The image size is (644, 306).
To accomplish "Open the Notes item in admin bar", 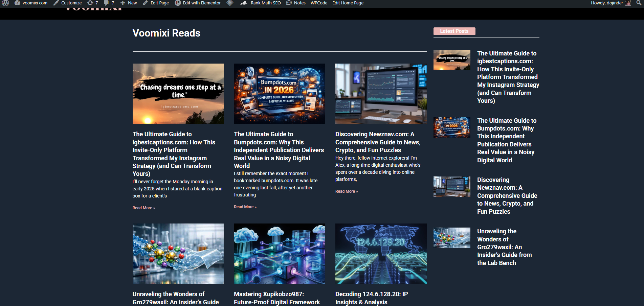I will [296, 3].
